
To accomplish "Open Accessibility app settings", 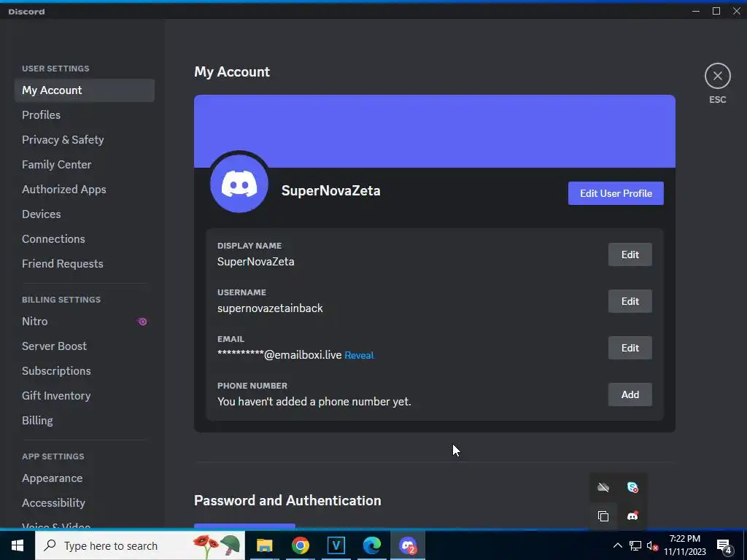I will (x=85, y=503).
